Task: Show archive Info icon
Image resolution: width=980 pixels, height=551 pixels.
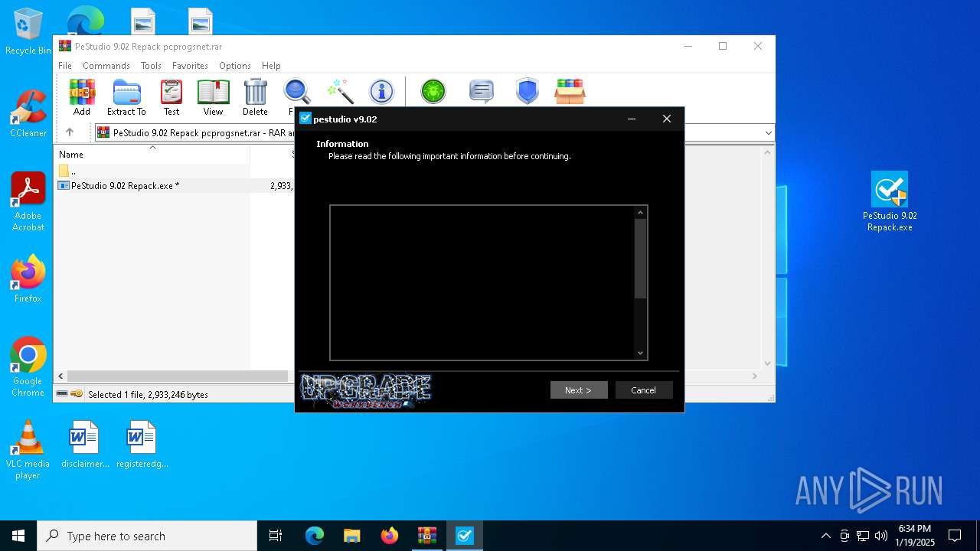Action: coord(381,92)
